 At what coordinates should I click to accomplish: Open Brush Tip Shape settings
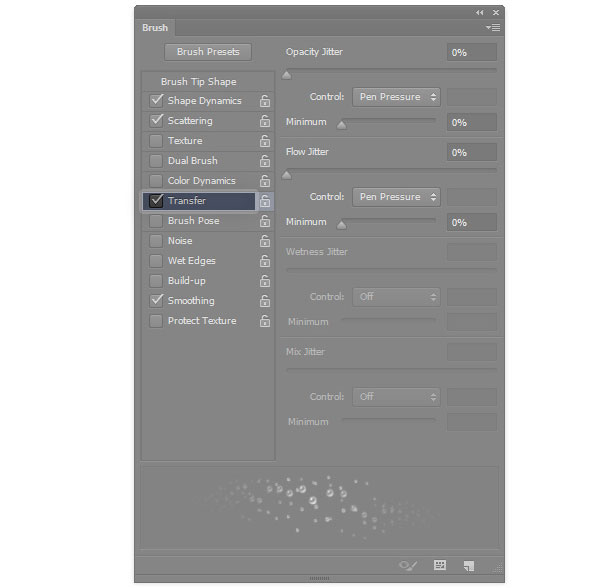click(199, 81)
